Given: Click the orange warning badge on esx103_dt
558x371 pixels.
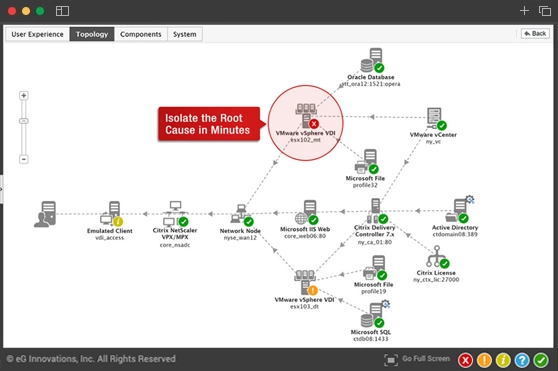Looking at the screenshot, I should [312, 291].
